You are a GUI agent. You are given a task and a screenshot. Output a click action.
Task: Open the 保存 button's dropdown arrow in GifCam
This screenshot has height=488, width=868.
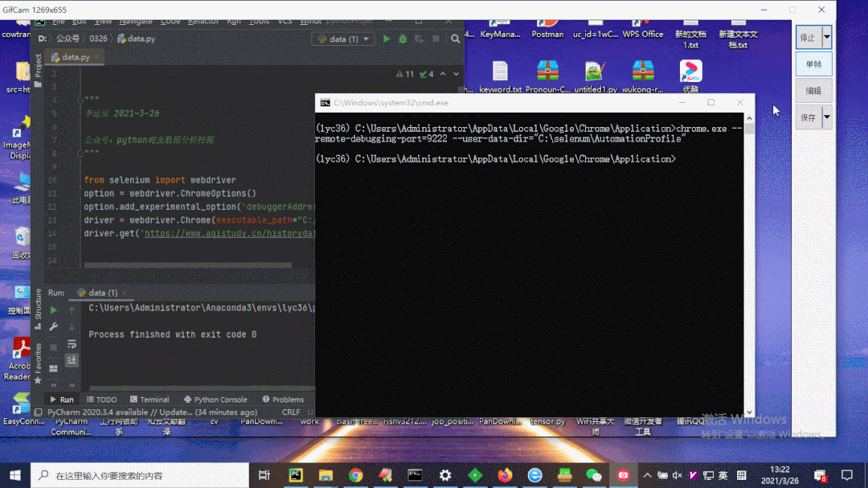pos(828,117)
